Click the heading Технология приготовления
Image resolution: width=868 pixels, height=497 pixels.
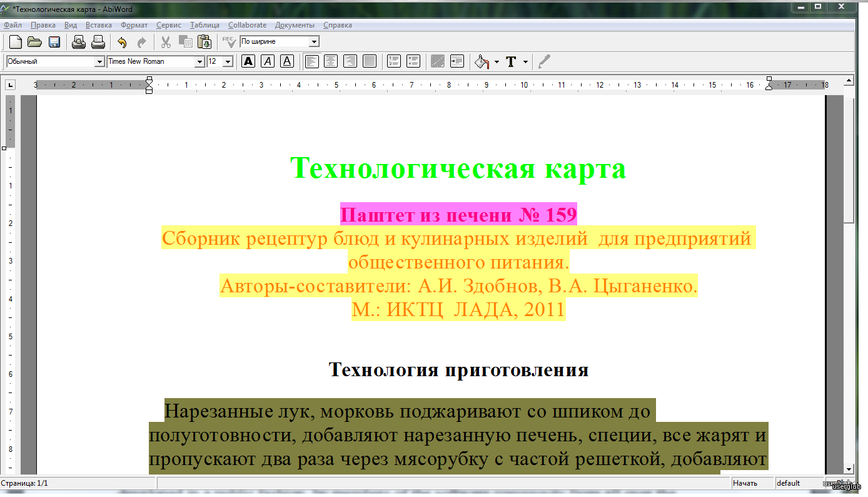(458, 369)
